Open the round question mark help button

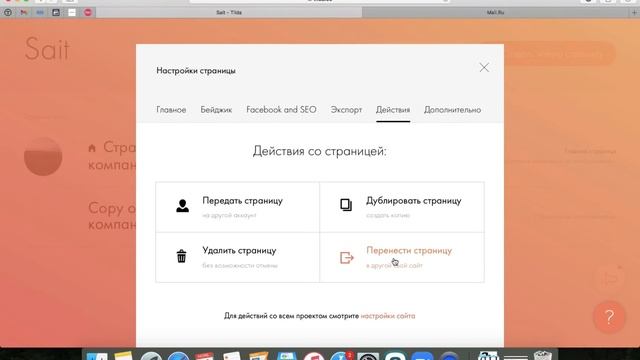(x=609, y=317)
